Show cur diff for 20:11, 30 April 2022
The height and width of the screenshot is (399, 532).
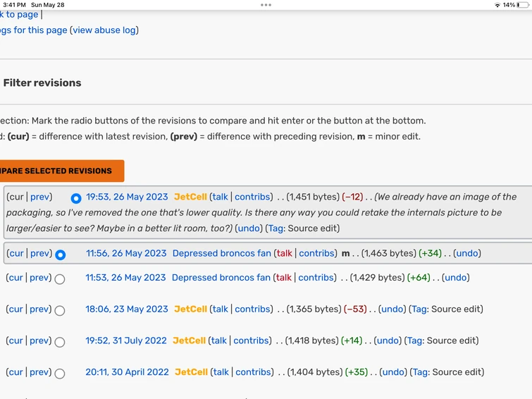click(16, 372)
